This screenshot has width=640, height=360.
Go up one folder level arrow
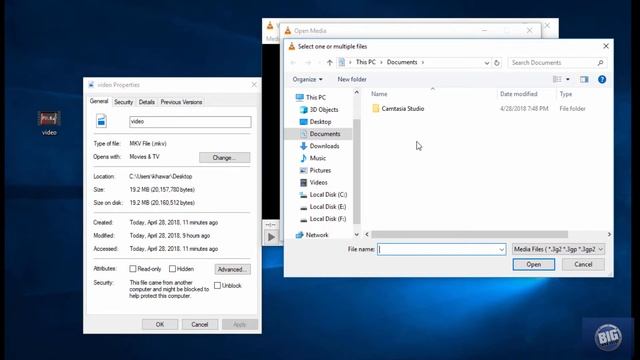click(329, 62)
